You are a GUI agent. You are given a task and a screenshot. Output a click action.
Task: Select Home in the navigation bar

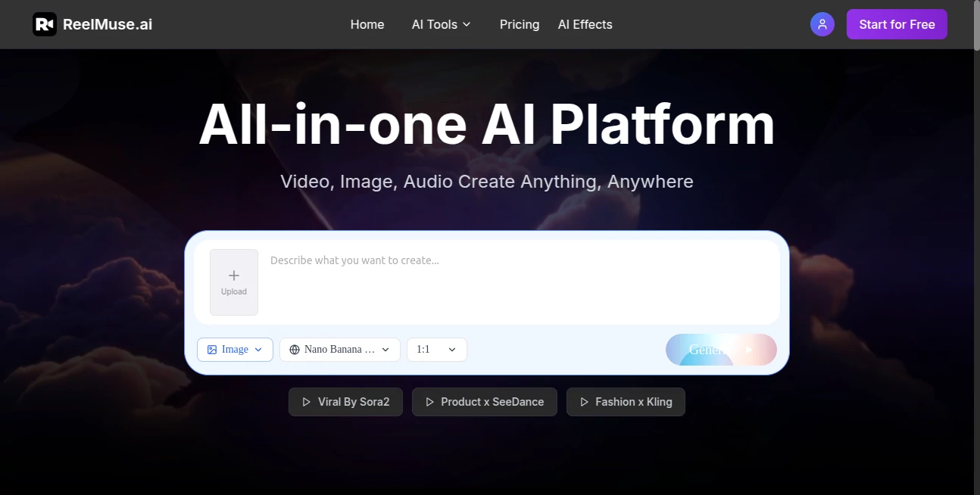(367, 24)
